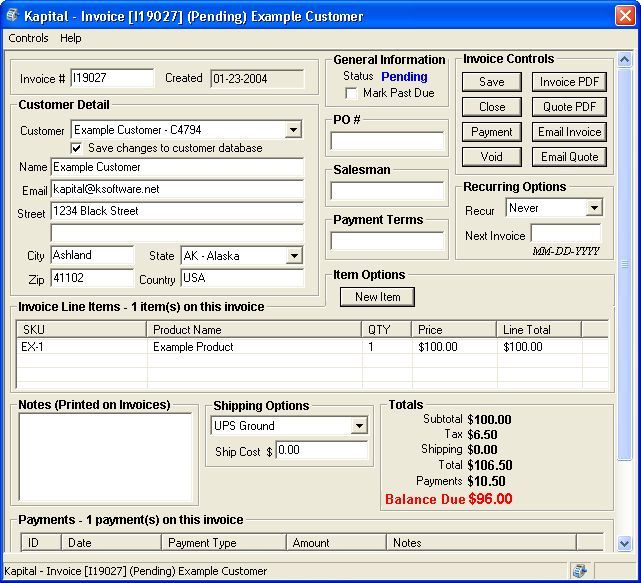This screenshot has width=641, height=583.
Task: Expand the State dropdown showing AK - Alaska
Action: coord(294,256)
